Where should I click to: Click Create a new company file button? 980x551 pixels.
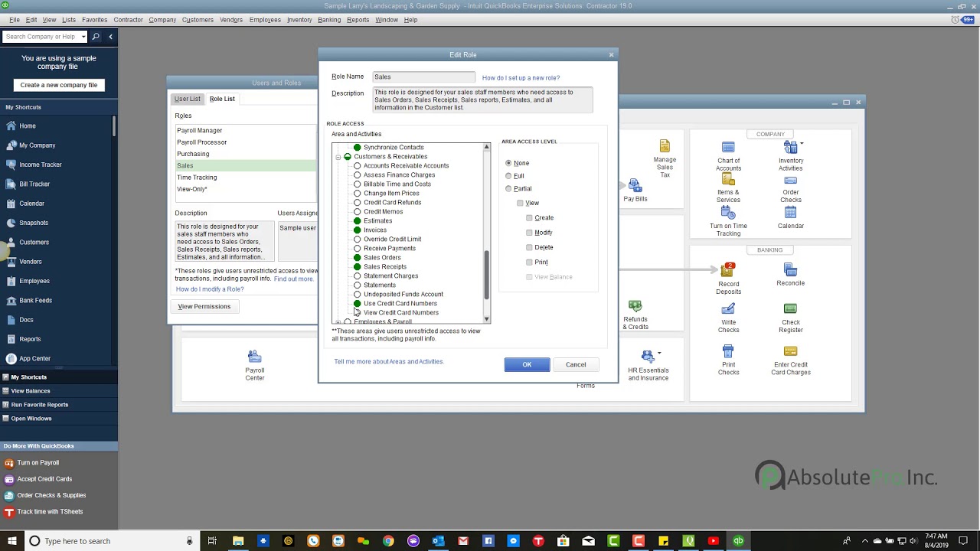[59, 85]
